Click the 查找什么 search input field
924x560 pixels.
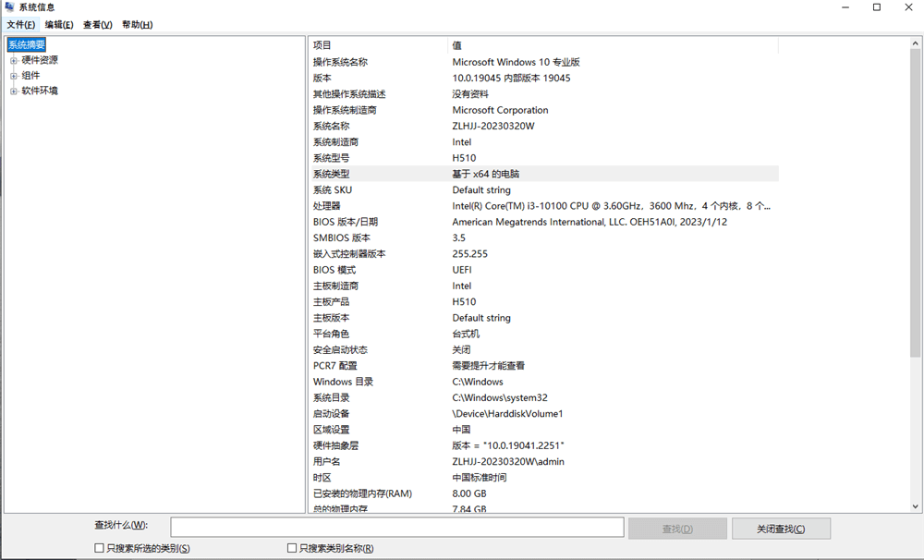[x=397, y=527]
